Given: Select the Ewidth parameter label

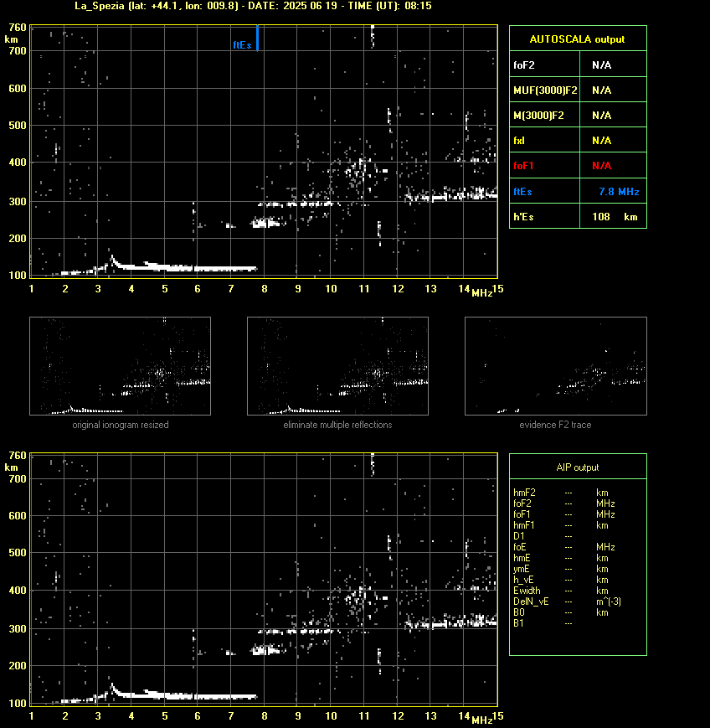Looking at the screenshot, I should [527, 591].
